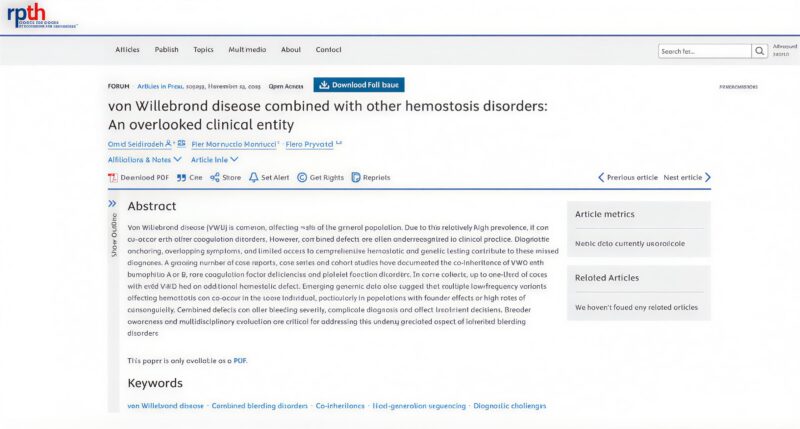Click the search magnifier icon
Screen dimensions: 800x429
[760, 50]
